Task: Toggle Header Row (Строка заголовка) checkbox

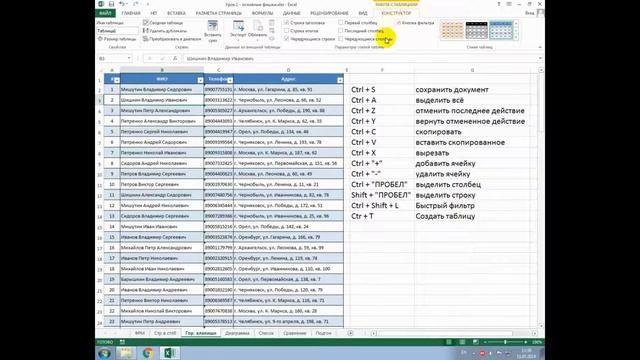Action: point(287,23)
